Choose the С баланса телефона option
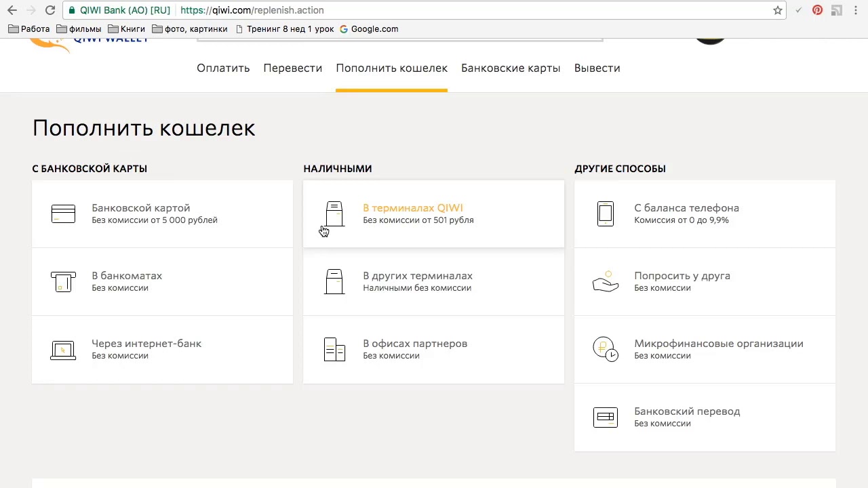 (x=705, y=214)
